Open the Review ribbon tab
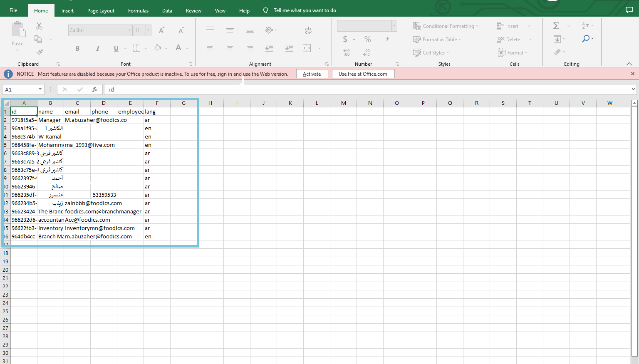 [x=193, y=10]
